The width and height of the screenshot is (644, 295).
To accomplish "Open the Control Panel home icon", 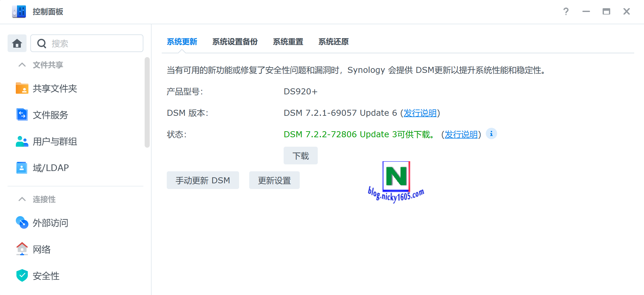I will tap(17, 43).
